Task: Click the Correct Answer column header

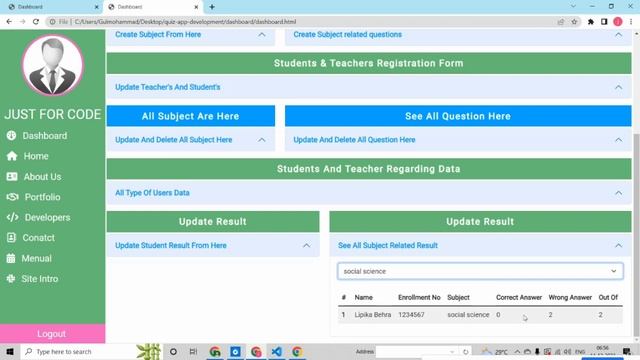Action: tap(519, 298)
